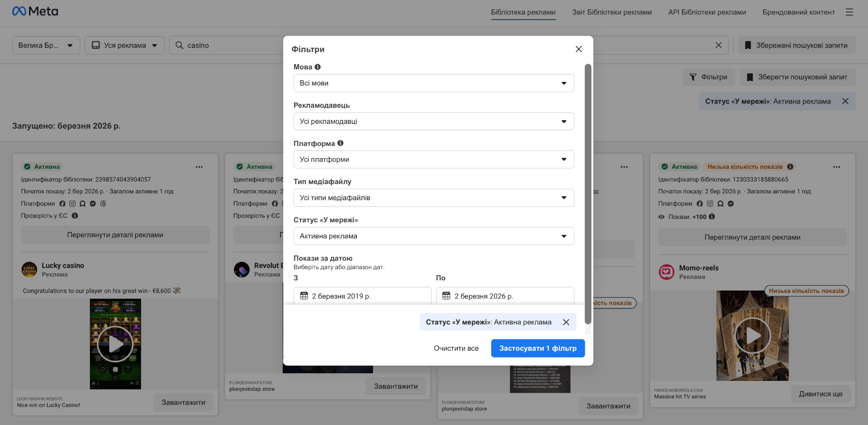View ad details for Momo-reels ad
Image resolution: width=868 pixels, height=425 pixels.
(752, 238)
